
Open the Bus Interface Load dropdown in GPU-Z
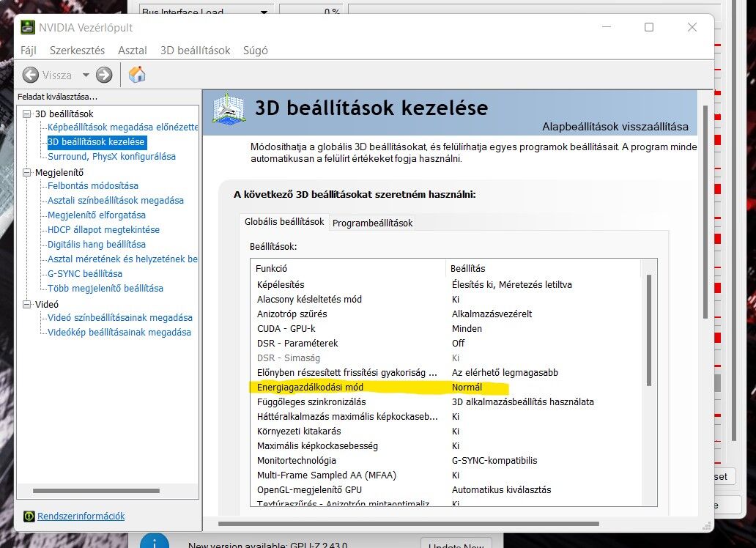pyautogui.click(x=207, y=12)
